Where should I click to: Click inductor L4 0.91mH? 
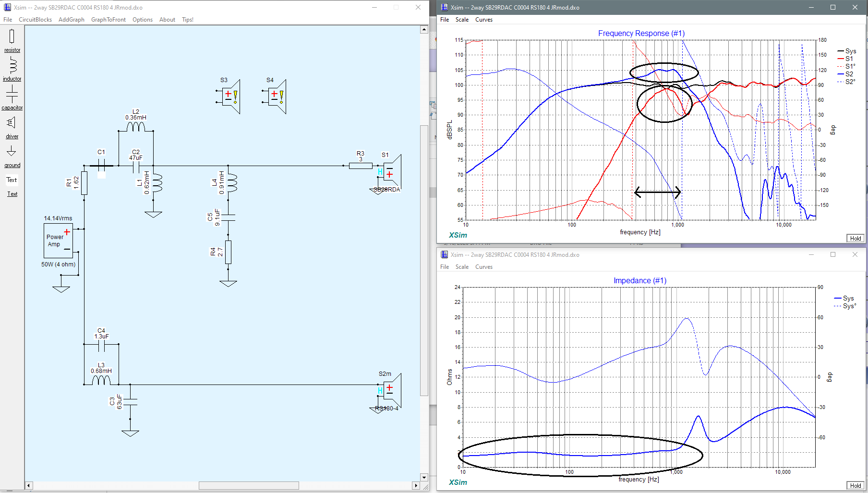[x=232, y=183]
